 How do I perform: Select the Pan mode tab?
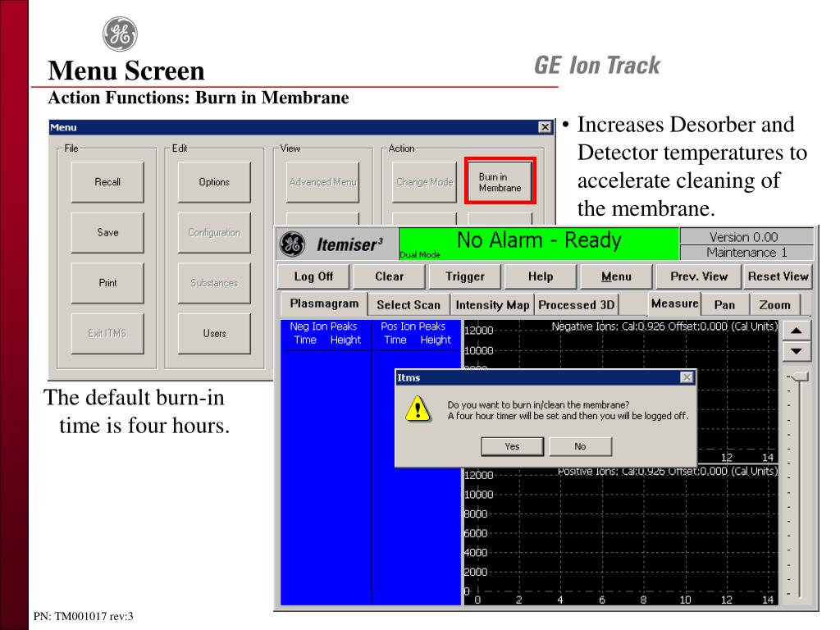724,305
